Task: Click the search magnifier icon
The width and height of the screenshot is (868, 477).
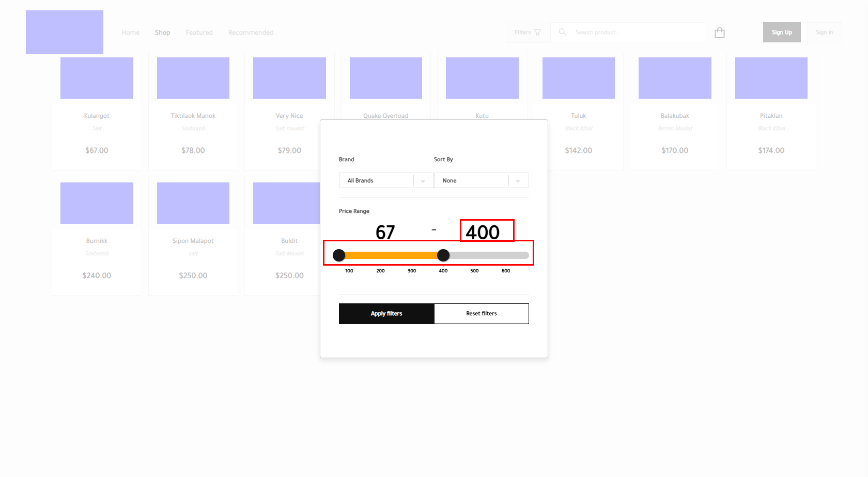Action: pos(562,32)
